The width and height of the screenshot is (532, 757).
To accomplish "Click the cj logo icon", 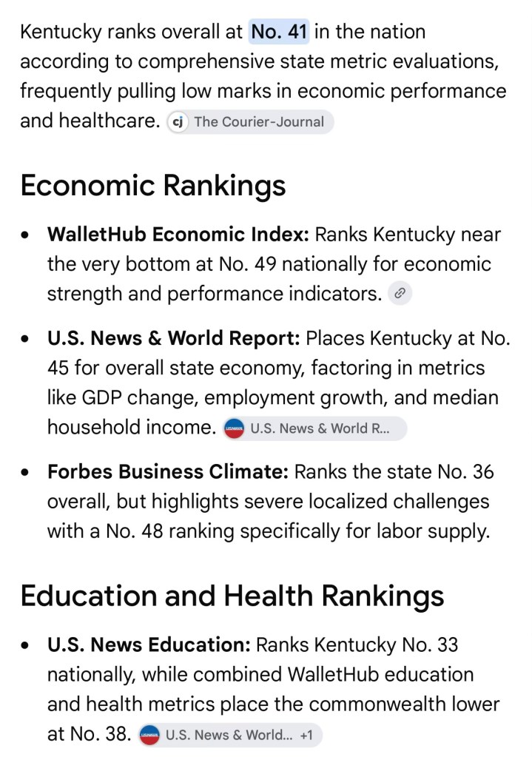I will (x=178, y=121).
